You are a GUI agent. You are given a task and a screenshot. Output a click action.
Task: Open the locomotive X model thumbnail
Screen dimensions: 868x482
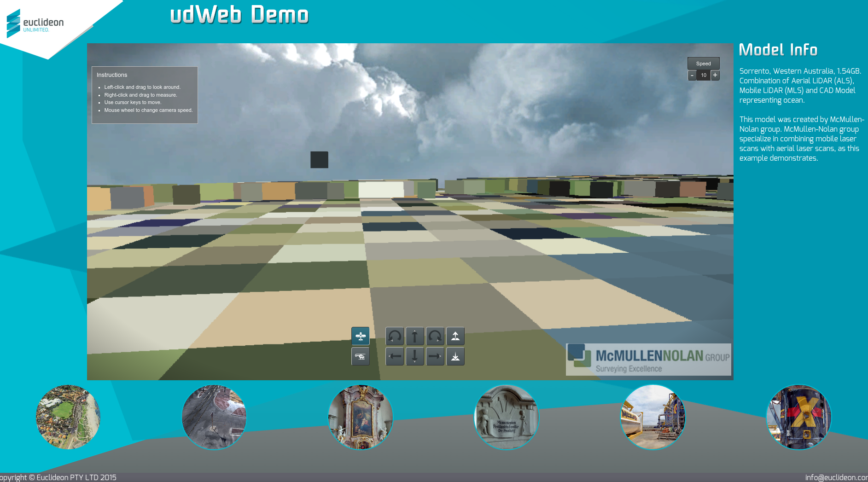pos(799,417)
